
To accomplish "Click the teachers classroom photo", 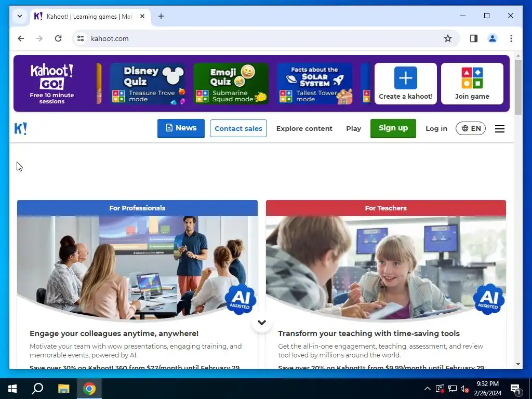I will tap(386, 268).
